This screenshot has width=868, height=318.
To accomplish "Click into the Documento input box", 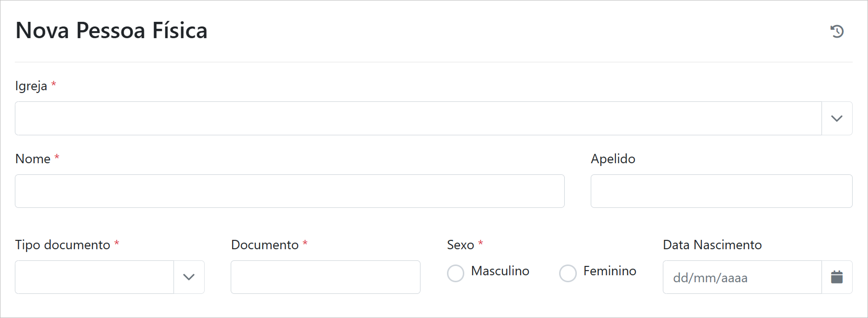I will (x=325, y=277).
